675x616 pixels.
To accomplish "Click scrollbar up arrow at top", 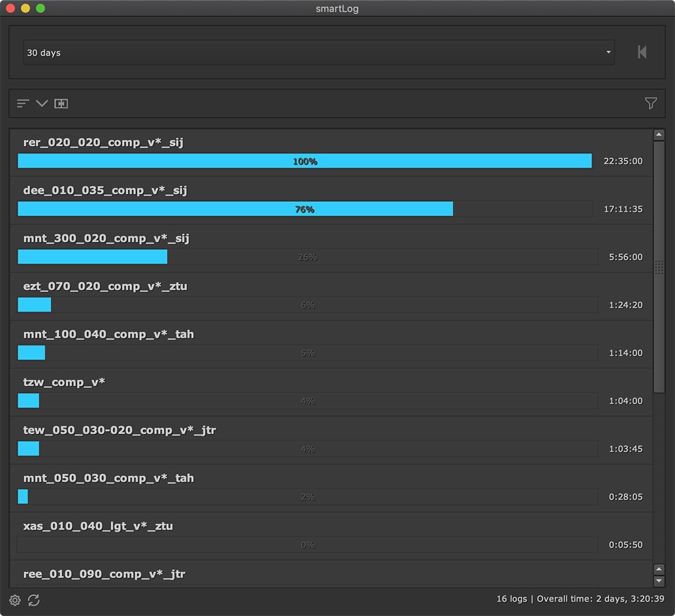I will (659, 135).
